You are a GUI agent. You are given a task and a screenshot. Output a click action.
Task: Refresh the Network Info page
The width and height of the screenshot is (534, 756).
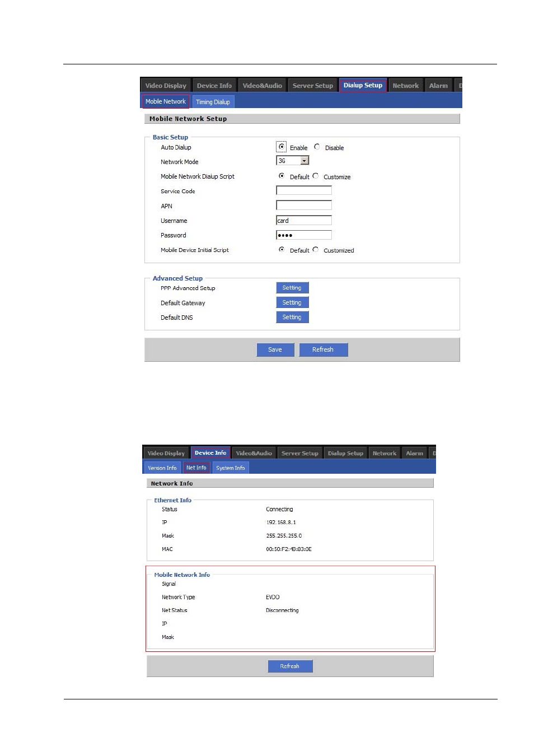point(290,666)
